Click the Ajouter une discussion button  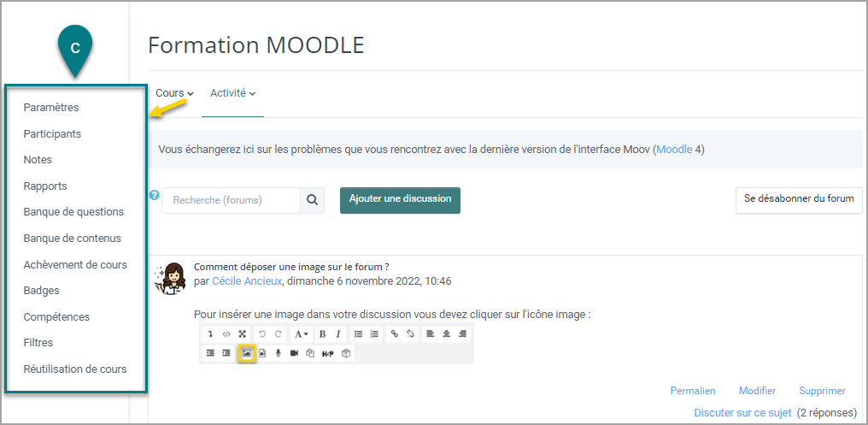[x=400, y=200]
